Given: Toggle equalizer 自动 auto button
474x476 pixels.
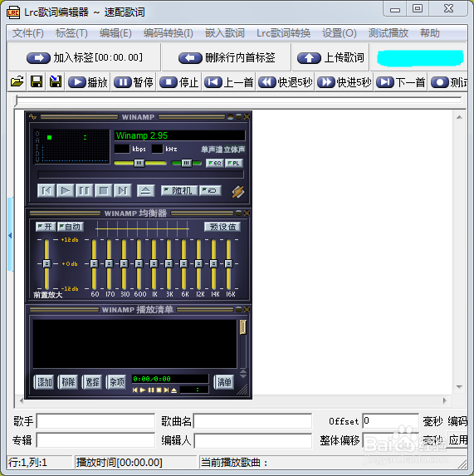Looking at the screenshot, I should pos(71,227).
